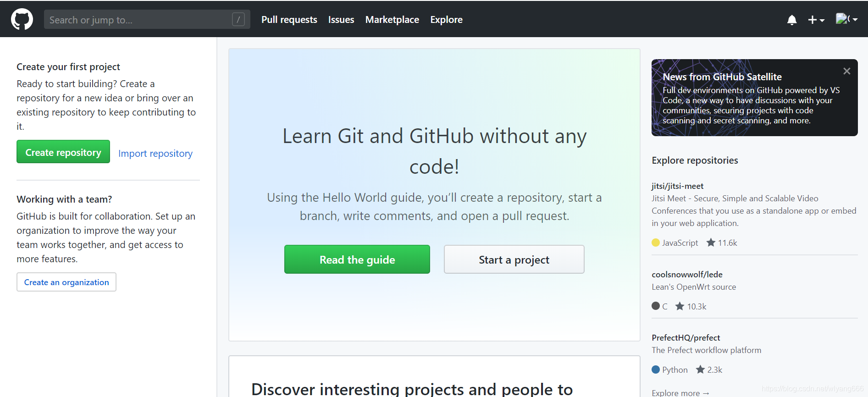Image resolution: width=868 pixels, height=397 pixels.
Task: Click 'The Prefect workflow platform' description
Action: [x=706, y=350]
